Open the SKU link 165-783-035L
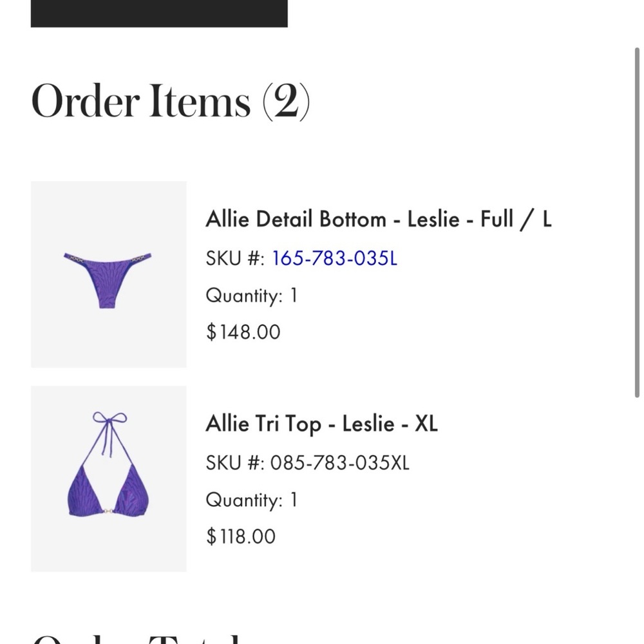 (334, 258)
